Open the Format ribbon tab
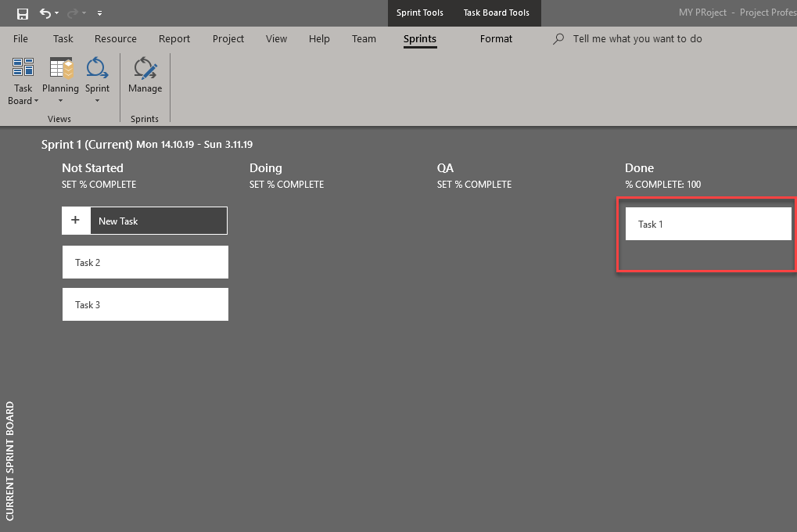Viewport: 797px width, 532px height. pyautogui.click(x=496, y=39)
